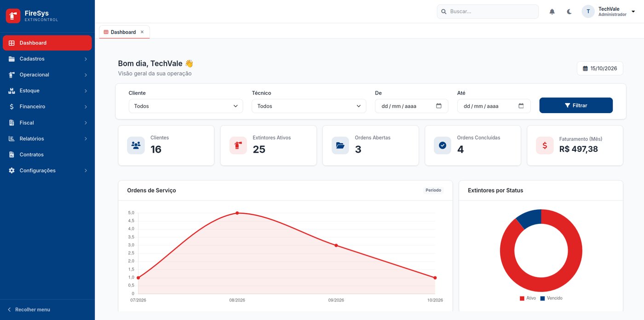This screenshot has height=320, width=644.
Task: Click the 08/2026 peak chart point
Action: point(237,213)
